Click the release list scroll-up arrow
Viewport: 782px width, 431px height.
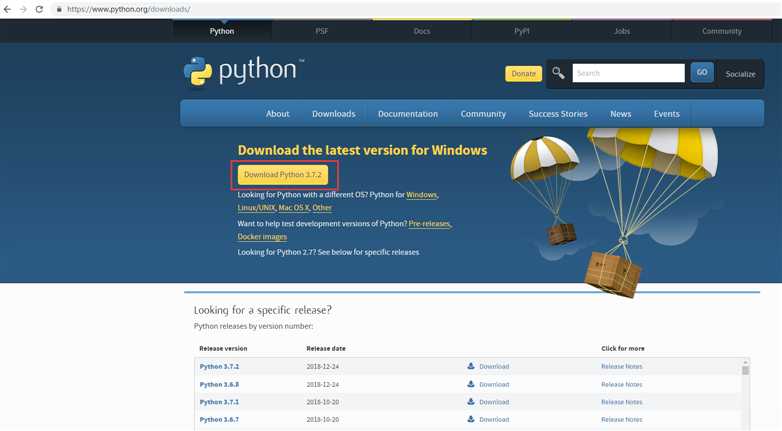[x=746, y=362]
